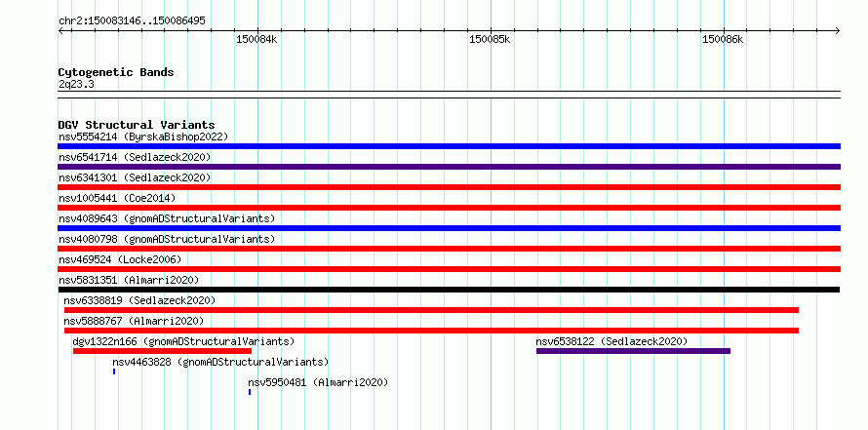Select the blue nsv4089643 variant bar

pyautogui.click(x=449, y=228)
